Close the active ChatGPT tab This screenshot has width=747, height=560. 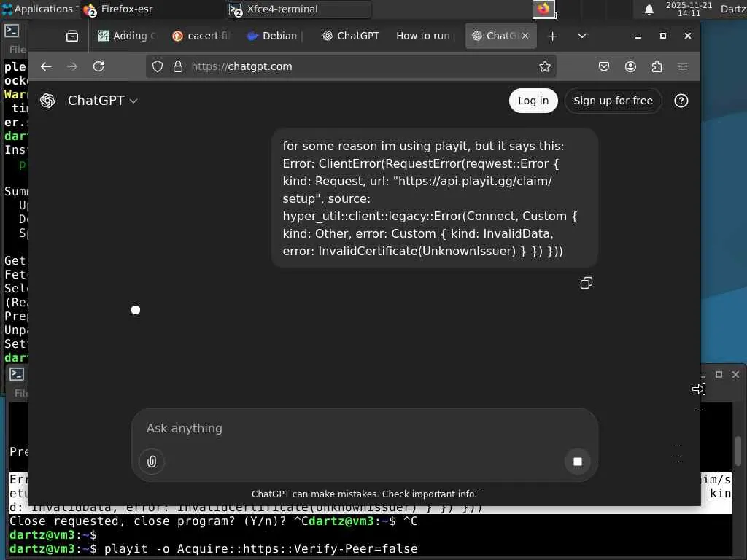525,36
